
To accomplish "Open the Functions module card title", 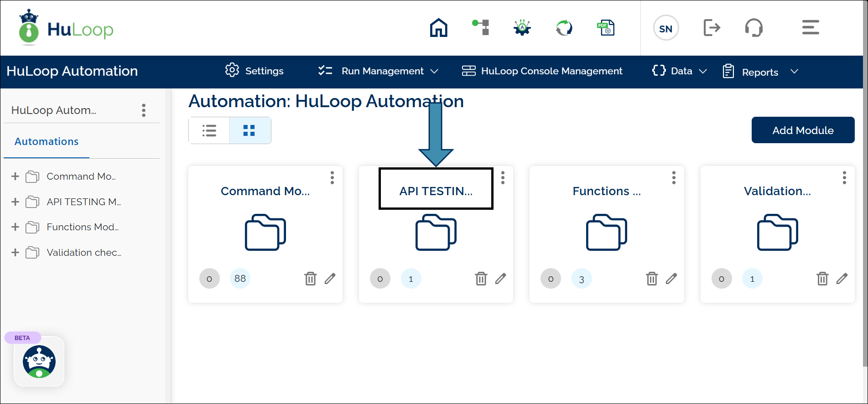I will click(x=606, y=191).
